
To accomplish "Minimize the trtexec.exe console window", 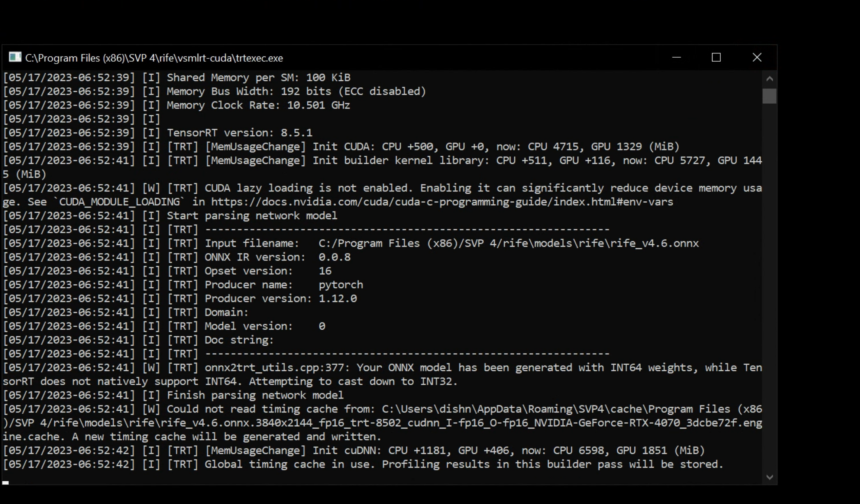I will click(x=676, y=58).
